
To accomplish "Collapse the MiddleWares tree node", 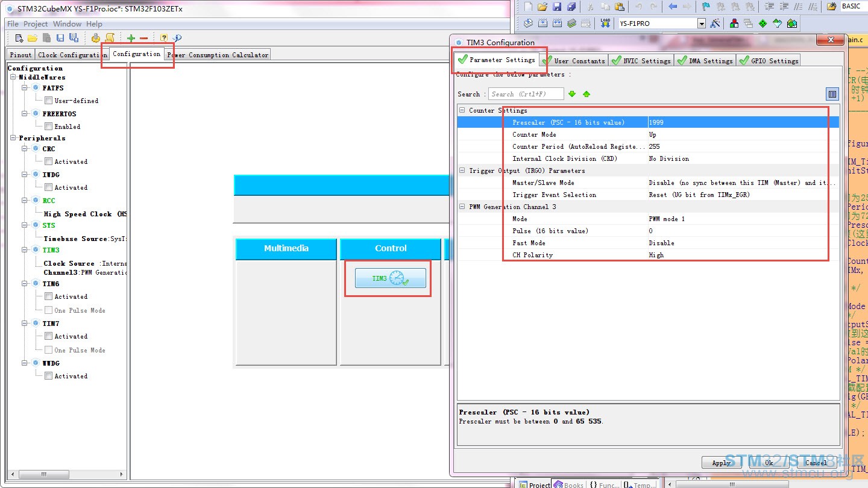I will point(13,77).
